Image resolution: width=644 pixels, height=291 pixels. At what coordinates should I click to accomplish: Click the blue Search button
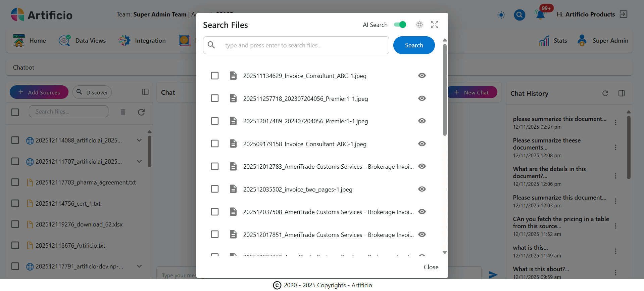414,45
